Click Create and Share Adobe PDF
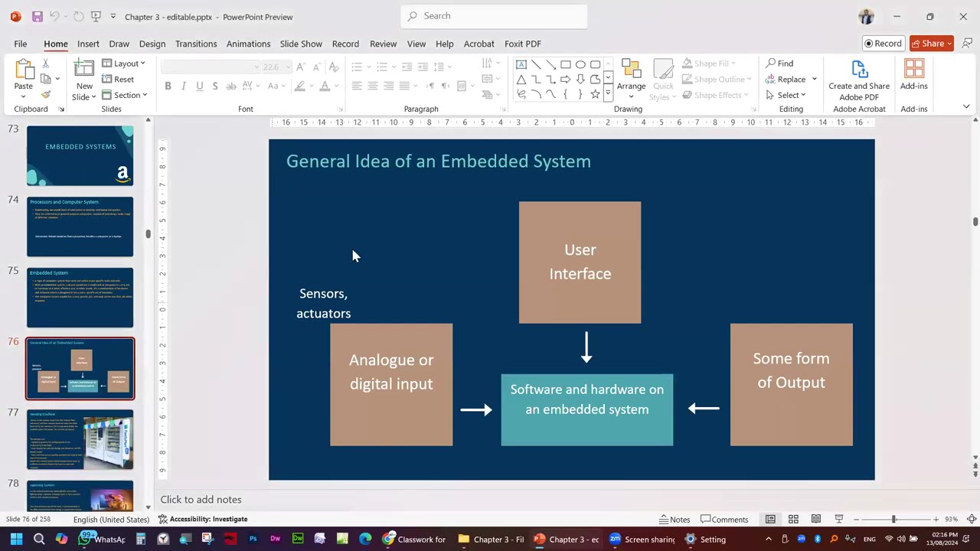 coord(859,80)
